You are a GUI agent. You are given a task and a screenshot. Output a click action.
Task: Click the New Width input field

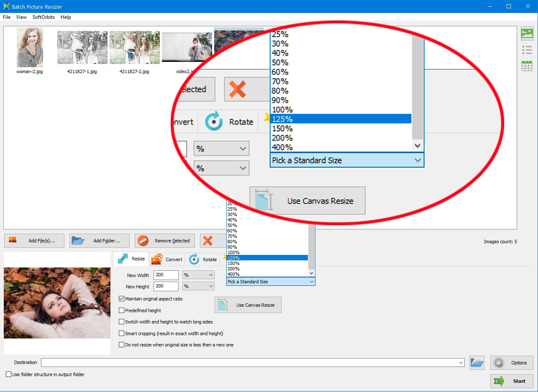pyautogui.click(x=166, y=275)
